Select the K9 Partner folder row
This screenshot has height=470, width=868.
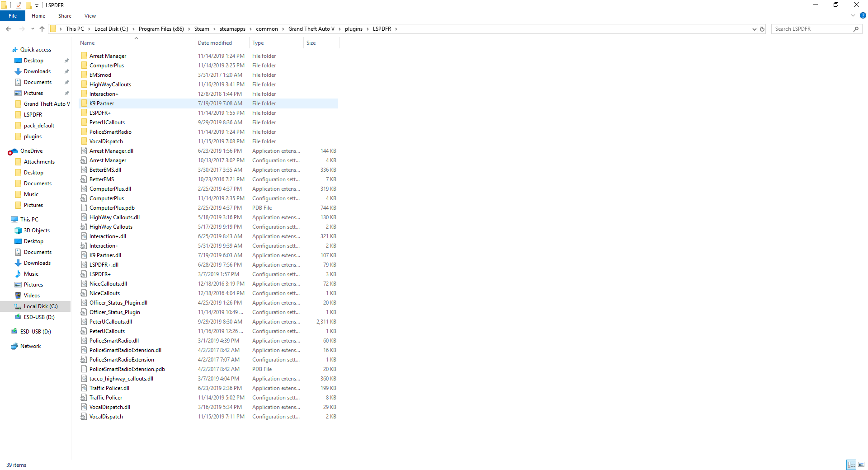click(x=208, y=103)
